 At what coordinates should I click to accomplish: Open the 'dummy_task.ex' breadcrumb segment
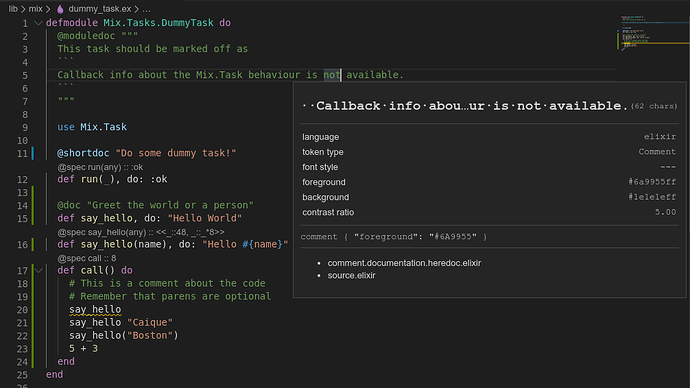click(x=99, y=9)
